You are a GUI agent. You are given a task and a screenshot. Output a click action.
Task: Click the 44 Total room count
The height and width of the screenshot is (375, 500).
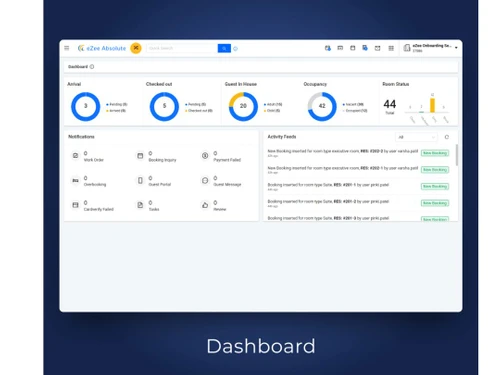(x=390, y=106)
